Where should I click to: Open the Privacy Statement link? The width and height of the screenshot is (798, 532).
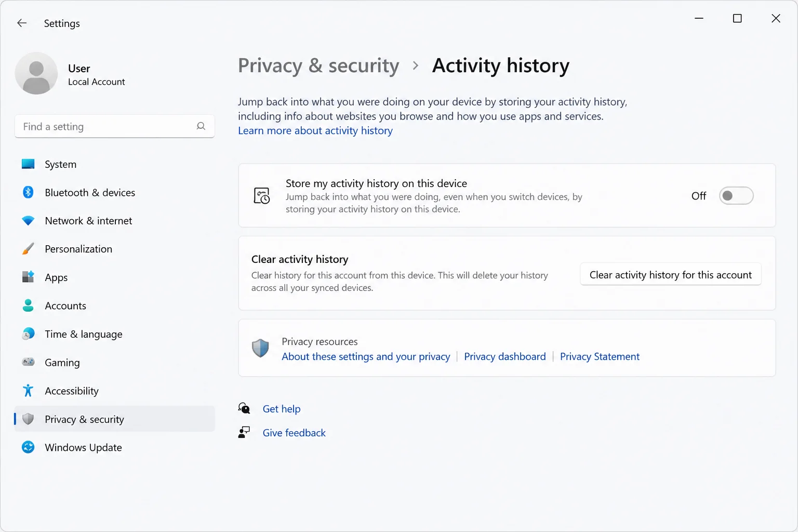coord(600,356)
